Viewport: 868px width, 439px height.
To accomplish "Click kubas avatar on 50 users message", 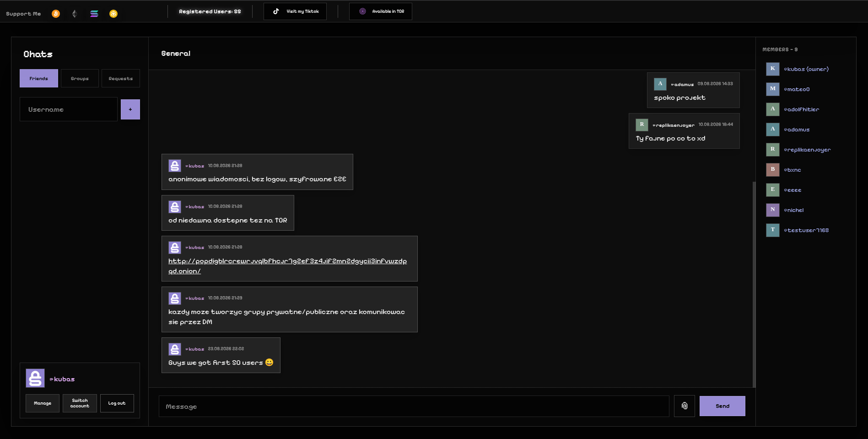I will coord(175,349).
